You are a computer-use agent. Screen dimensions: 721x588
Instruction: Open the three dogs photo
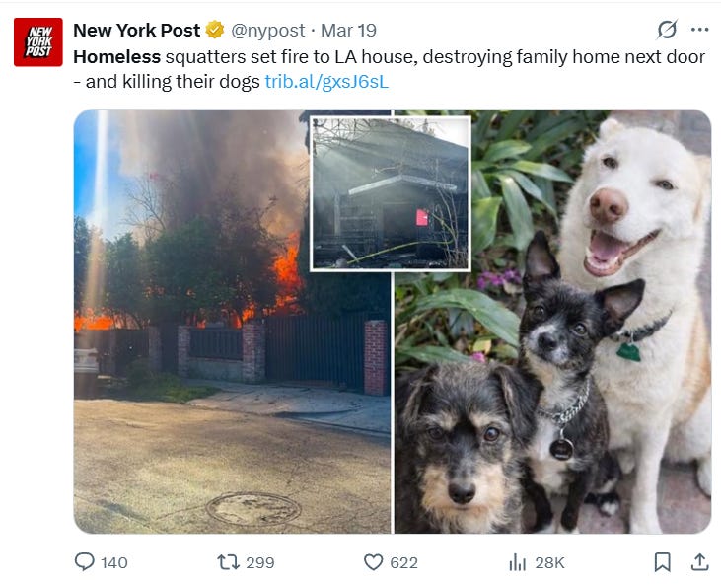(x=552, y=391)
